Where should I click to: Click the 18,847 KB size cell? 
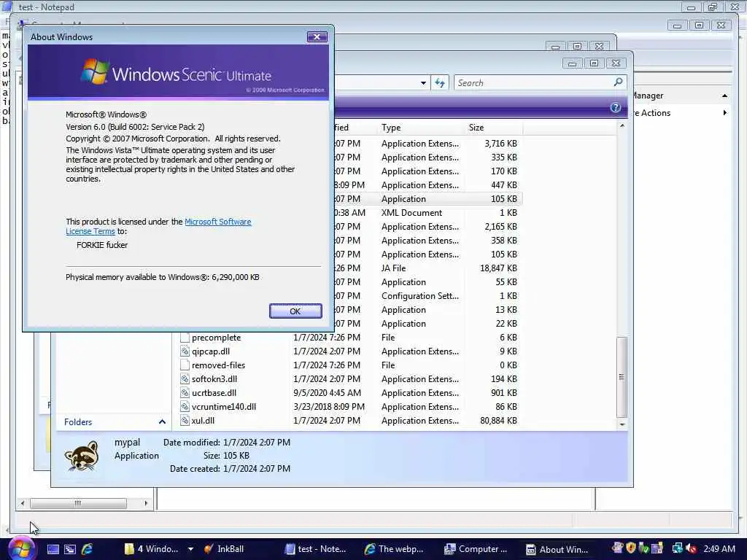tap(498, 268)
